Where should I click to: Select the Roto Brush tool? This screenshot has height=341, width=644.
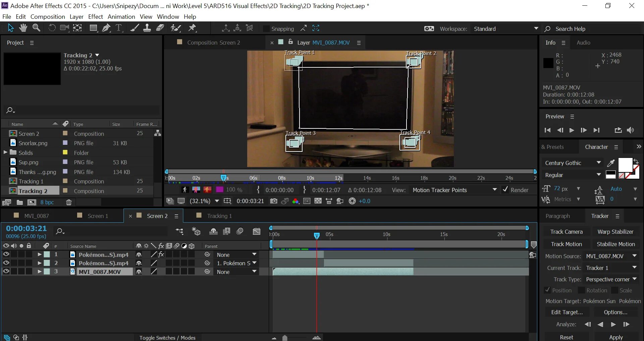[x=176, y=28]
